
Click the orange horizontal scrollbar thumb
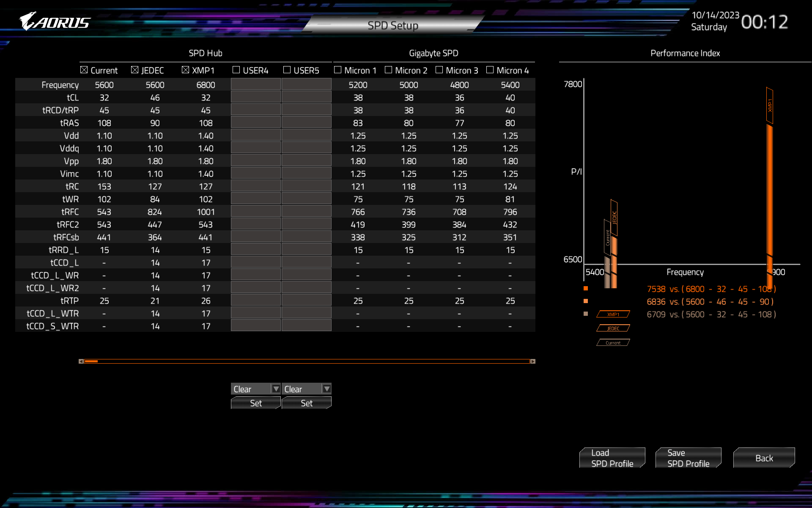pos(91,361)
